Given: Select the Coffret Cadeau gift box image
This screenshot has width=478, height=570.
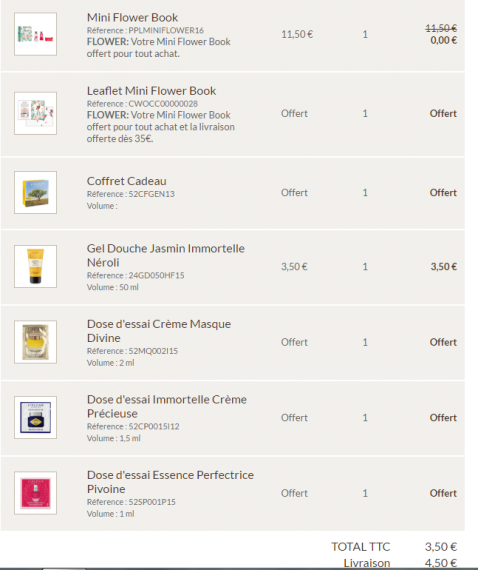Looking at the screenshot, I should (x=35, y=192).
